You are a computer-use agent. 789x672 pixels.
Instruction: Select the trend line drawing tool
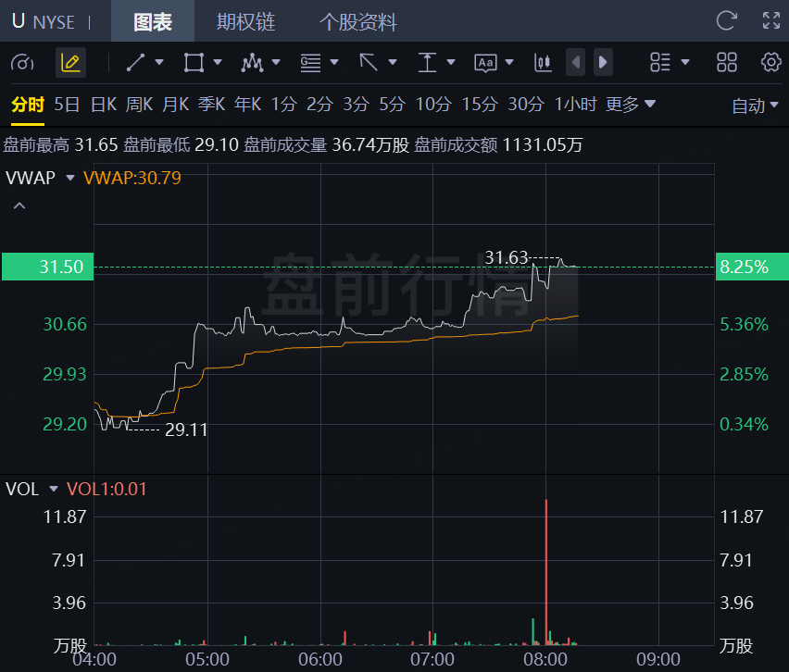(135, 62)
